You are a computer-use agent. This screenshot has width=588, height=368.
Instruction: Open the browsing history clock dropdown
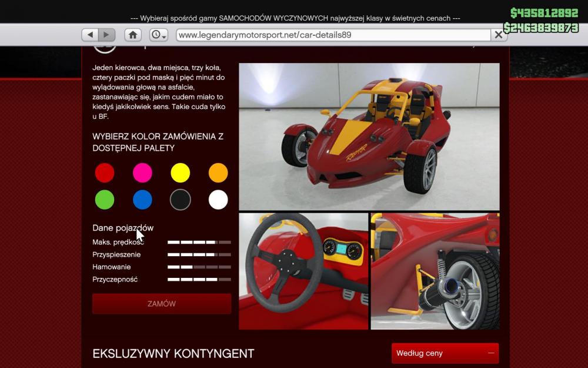click(158, 35)
